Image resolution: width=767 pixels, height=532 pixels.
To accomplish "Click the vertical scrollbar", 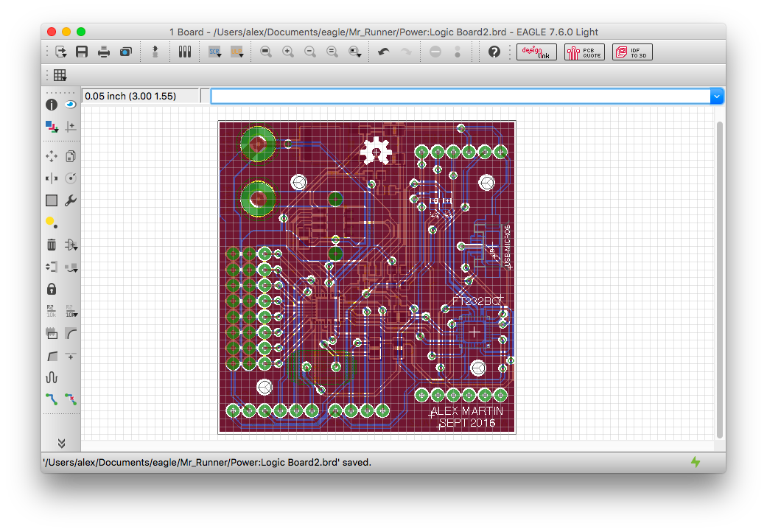I will [719, 280].
